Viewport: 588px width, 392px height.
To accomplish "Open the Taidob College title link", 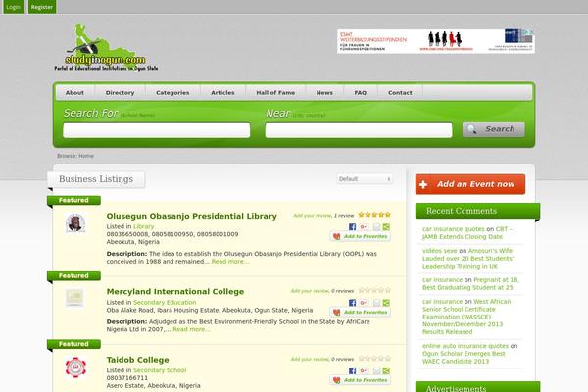I will (137, 360).
